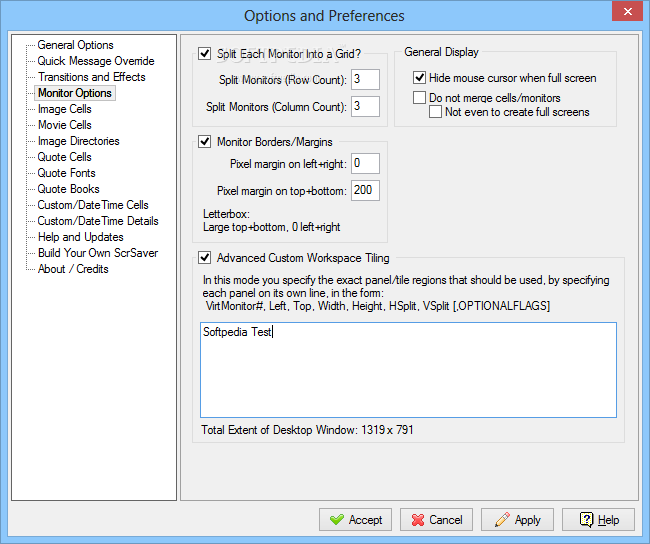Click the pencil Apply icon
Viewport: 650px width, 544px height.
point(502,520)
